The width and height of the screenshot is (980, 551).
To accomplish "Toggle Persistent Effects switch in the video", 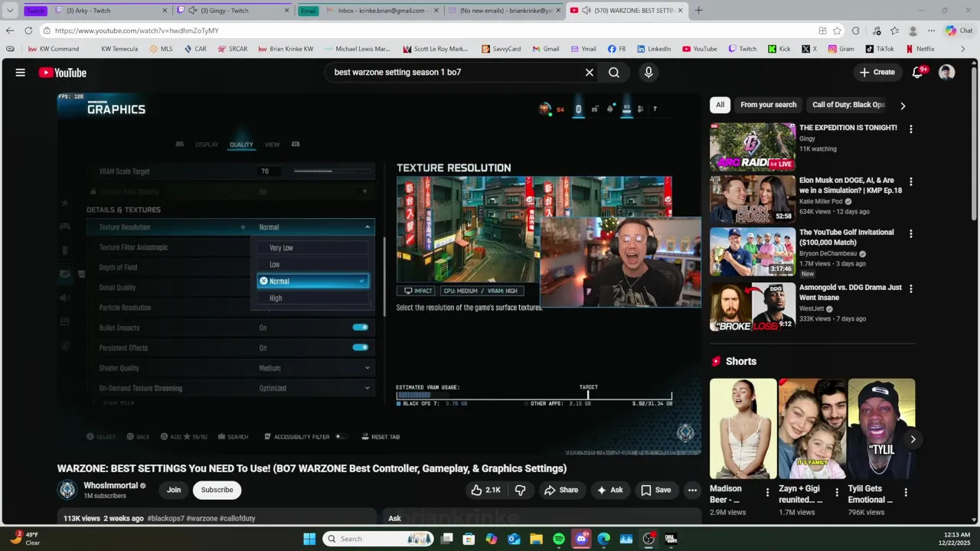I will tap(360, 347).
